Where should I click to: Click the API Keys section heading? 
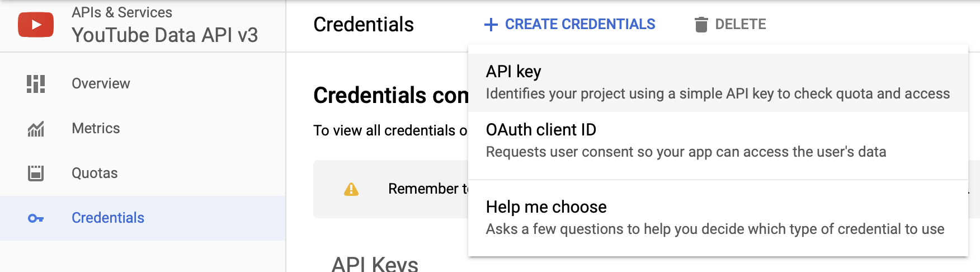pyautogui.click(x=375, y=264)
